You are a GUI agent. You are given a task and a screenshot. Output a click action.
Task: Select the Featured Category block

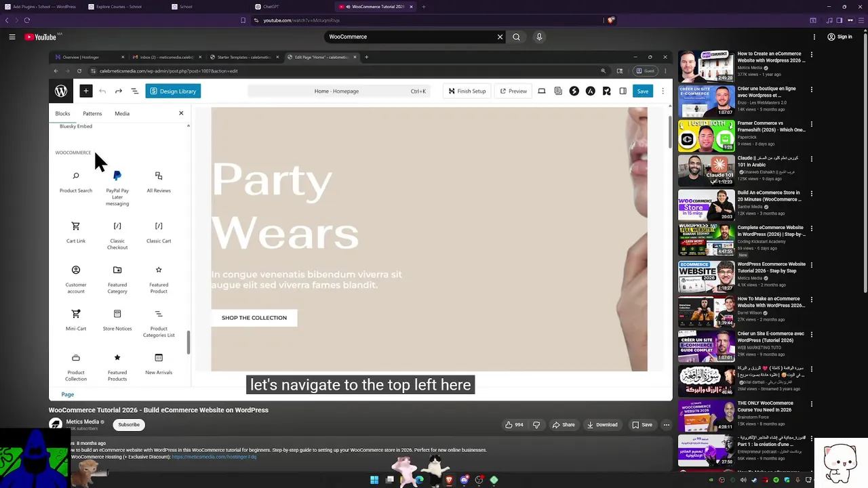click(x=117, y=279)
